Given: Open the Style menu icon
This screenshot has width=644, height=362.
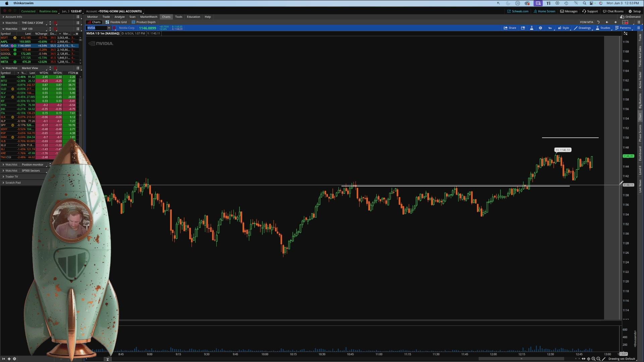Looking at the screenshot, I should point(563,28).
